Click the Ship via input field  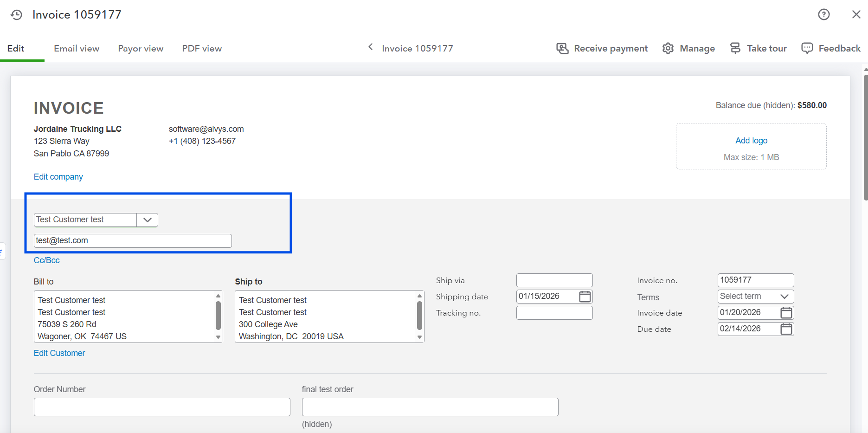554,280
